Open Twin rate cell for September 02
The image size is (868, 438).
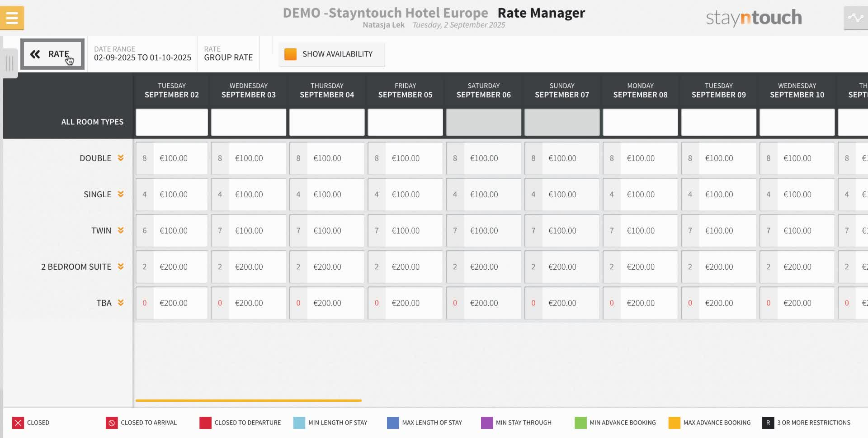172,231
